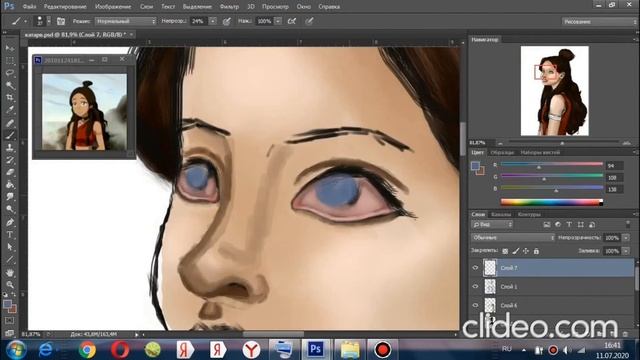Viewport: 640px width, 360px height.
Task: Select the Eraser tool
Action: coord(10,172)
